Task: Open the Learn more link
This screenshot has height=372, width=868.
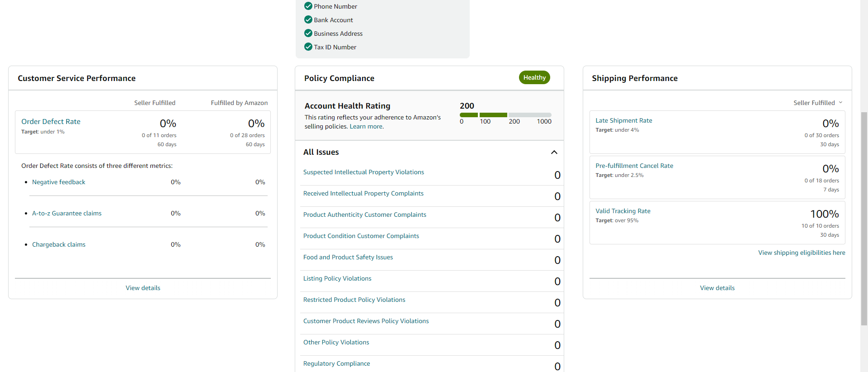Action: pos(367,126)
